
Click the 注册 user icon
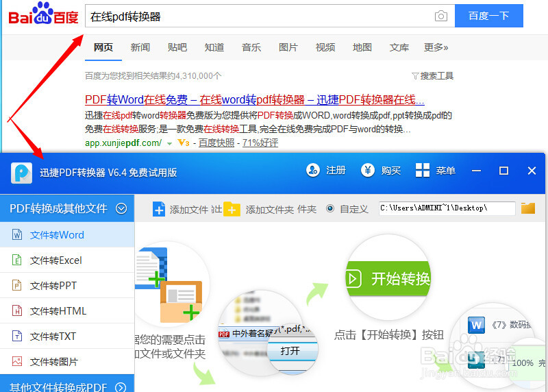tap(313, 170)
